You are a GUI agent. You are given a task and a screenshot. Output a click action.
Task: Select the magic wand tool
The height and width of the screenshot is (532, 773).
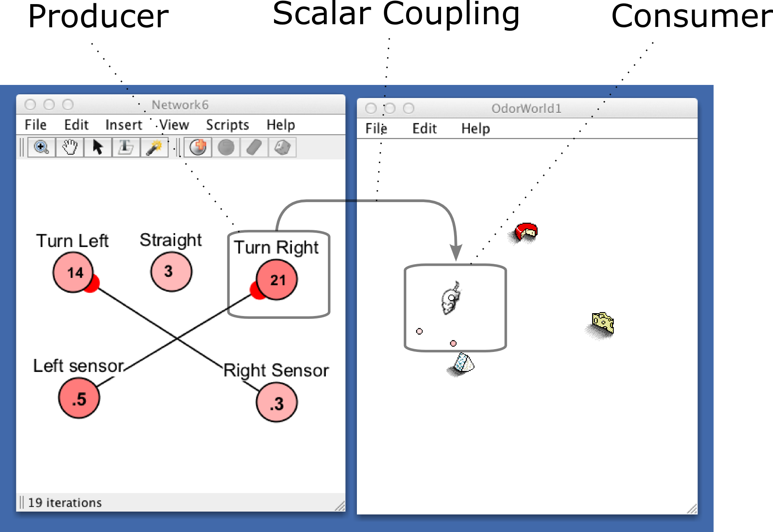point(154,147)
